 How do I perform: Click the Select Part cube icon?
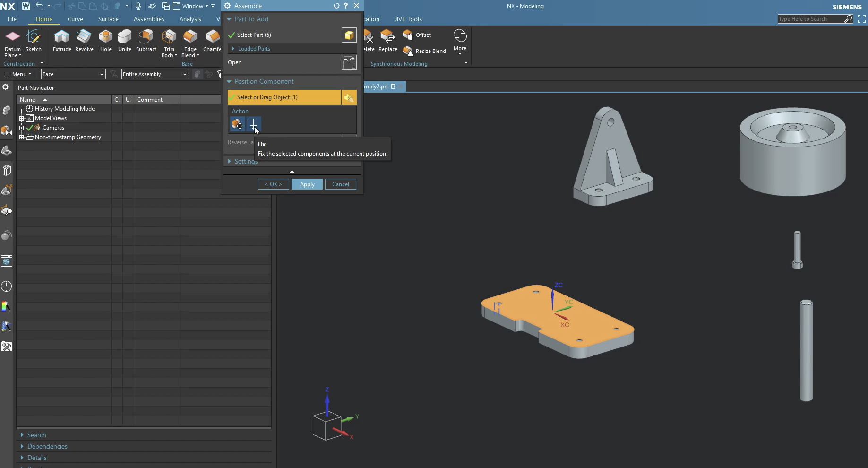[x=349, y=35]
